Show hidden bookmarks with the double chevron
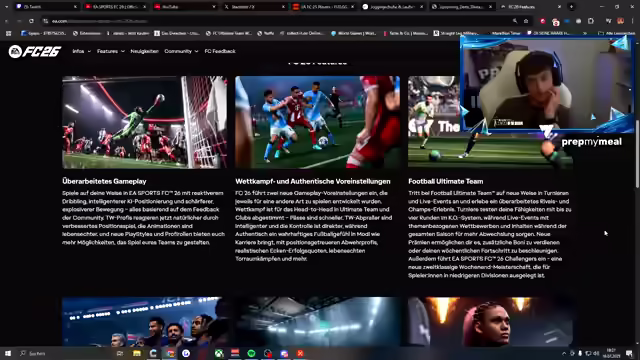The width and height of the screenshot is (640, 360). click(585, 33)
